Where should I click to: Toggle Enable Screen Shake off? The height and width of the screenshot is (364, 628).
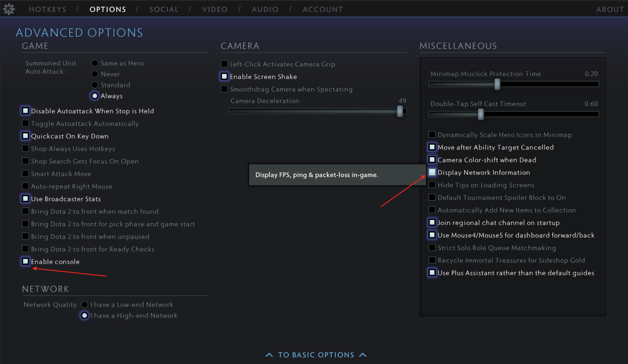[x=224, y=76]
